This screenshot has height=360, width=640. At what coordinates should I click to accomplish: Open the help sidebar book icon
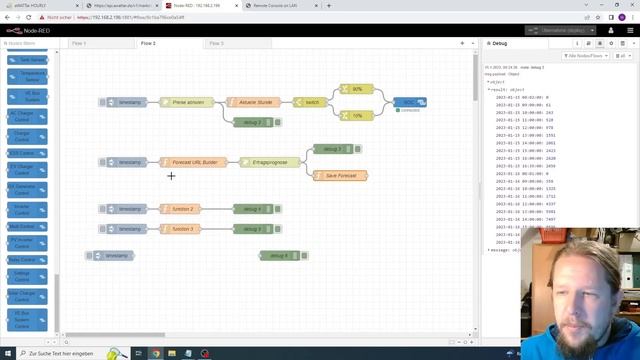589,43
